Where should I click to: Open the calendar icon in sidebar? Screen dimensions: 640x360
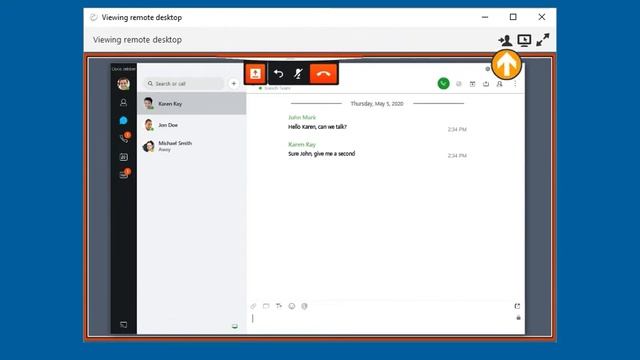tap(123, 157)
